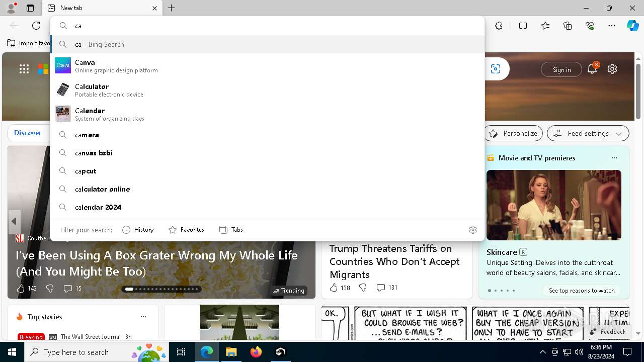The width and height of the screenshot is (644, 362).
Task: Select 'calendar 2024' suggestion
Action: pos(268,207)
